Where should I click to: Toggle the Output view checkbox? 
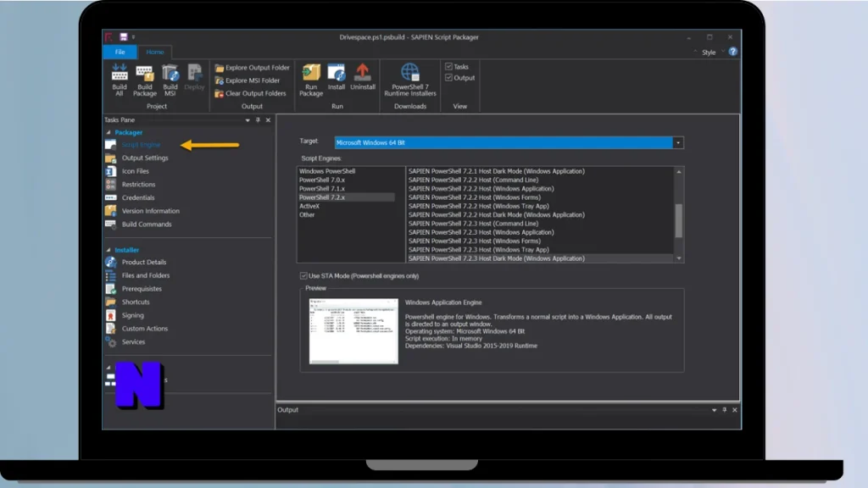tap(449, 78)
